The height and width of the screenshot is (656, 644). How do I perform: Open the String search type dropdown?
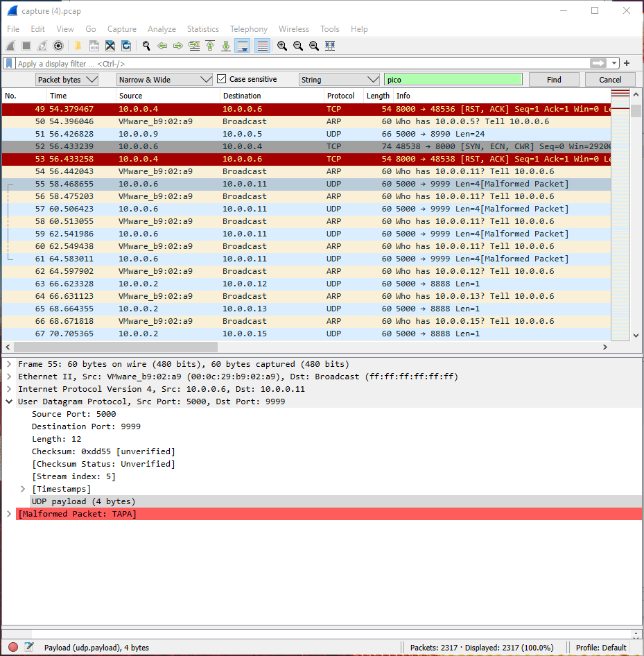tap(339, 80)
